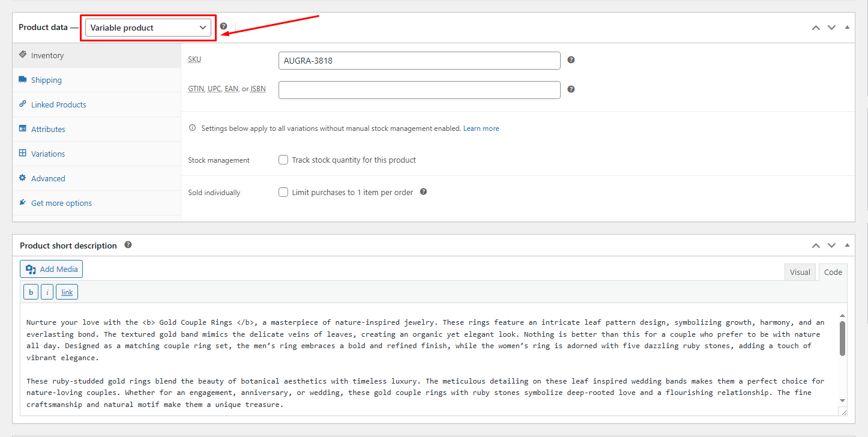Click the SKU label
Image resolution: width=868 pixels, height=437 pixels.
pos(194,59)
